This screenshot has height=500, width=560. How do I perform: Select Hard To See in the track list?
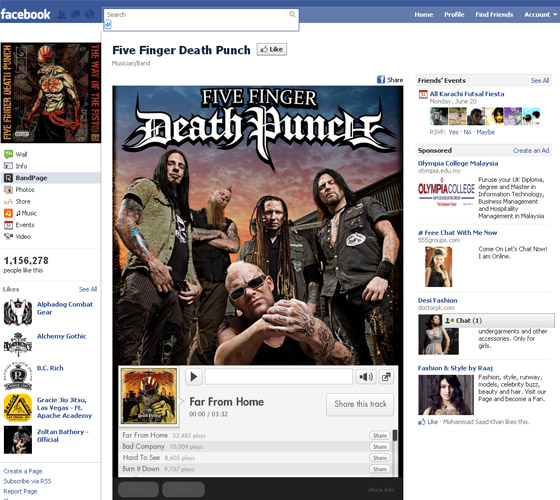[141, 458]
